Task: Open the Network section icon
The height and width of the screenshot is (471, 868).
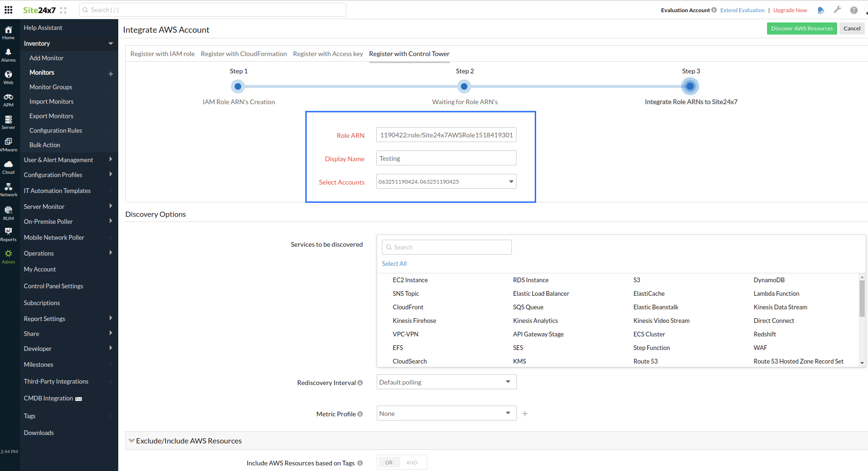Action: tap(8, 190)
